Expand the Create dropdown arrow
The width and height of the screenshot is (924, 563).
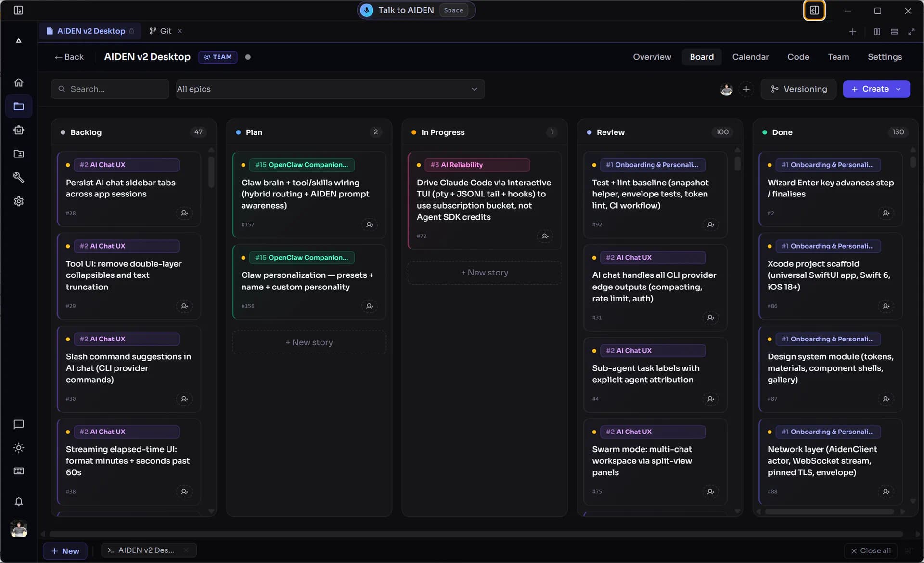(898, 89)
